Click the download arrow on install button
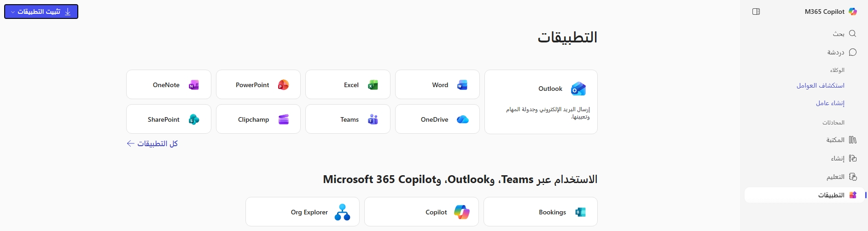 tap(68, 12)
